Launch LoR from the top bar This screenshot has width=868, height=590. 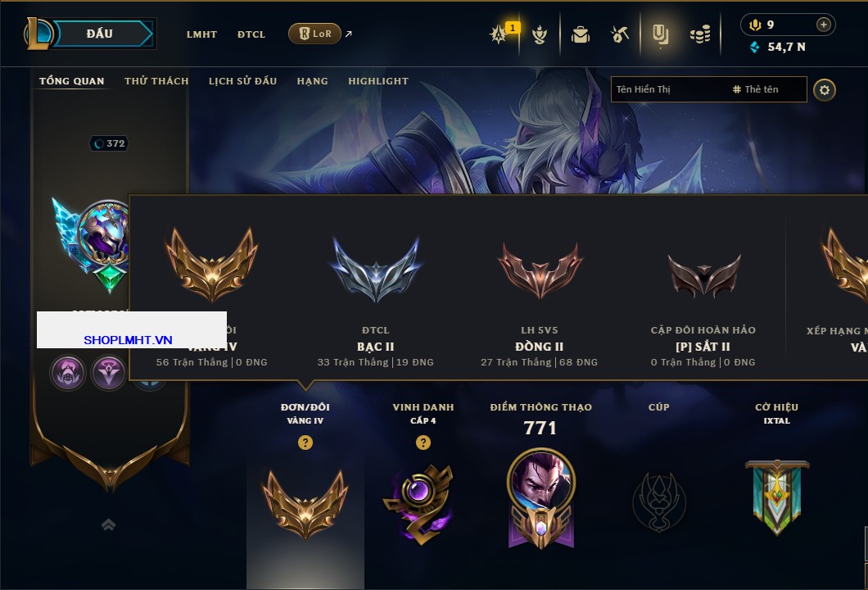(x=314, y=34)
